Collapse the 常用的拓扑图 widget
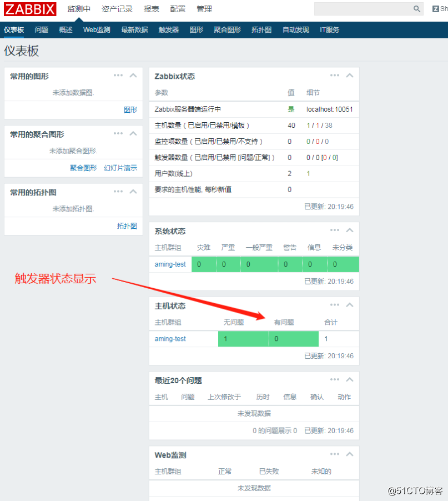448x501 pixels. pyautogui.click(x=133, y=192)
